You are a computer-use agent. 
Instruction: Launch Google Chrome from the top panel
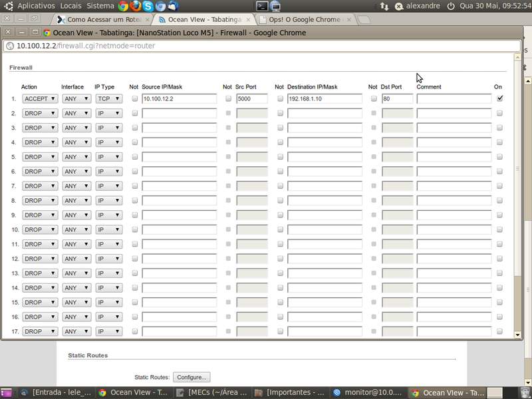coord(123,6)
